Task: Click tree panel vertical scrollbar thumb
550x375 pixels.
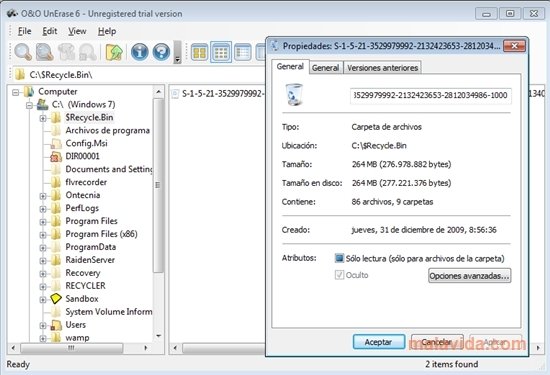Action: (x=158, y=185)
